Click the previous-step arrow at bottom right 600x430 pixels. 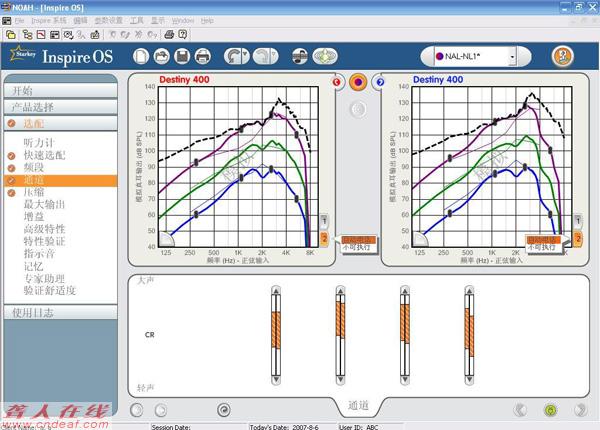520,410
